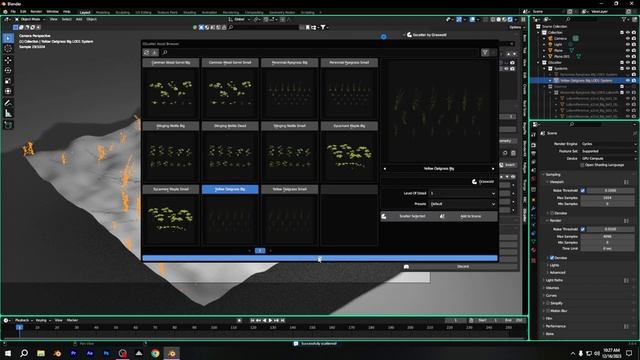Screen dimensions: 640x360
Task: Click the Asset Browser search magnifier icon
Action: pos(165,52)
